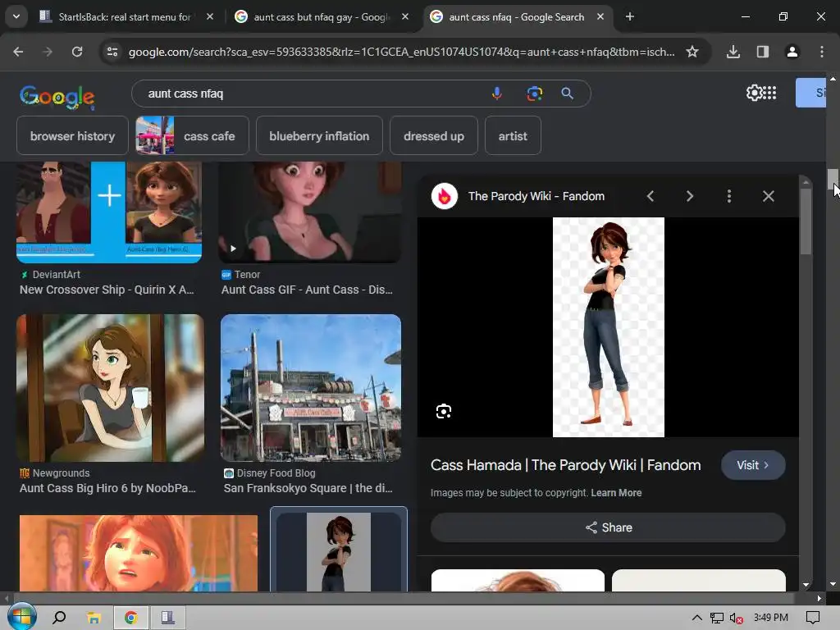
Task: Open the red-haired character thumbnail
Action: coord(138,553)
